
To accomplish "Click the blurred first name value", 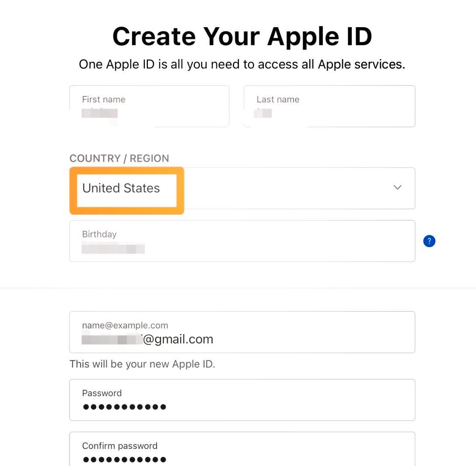I will click(x=100, y=113).
